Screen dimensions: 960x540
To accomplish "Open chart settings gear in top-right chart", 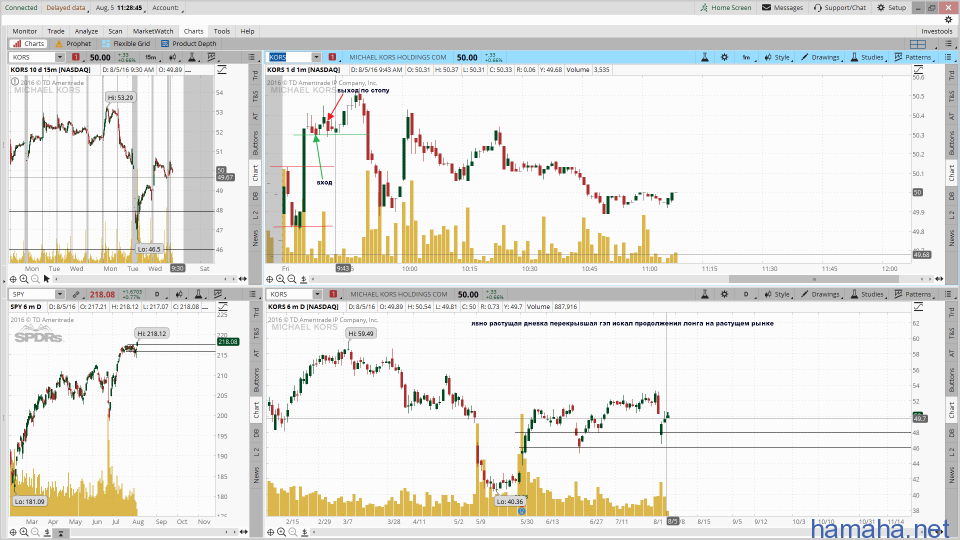I will tap(724, 57).
